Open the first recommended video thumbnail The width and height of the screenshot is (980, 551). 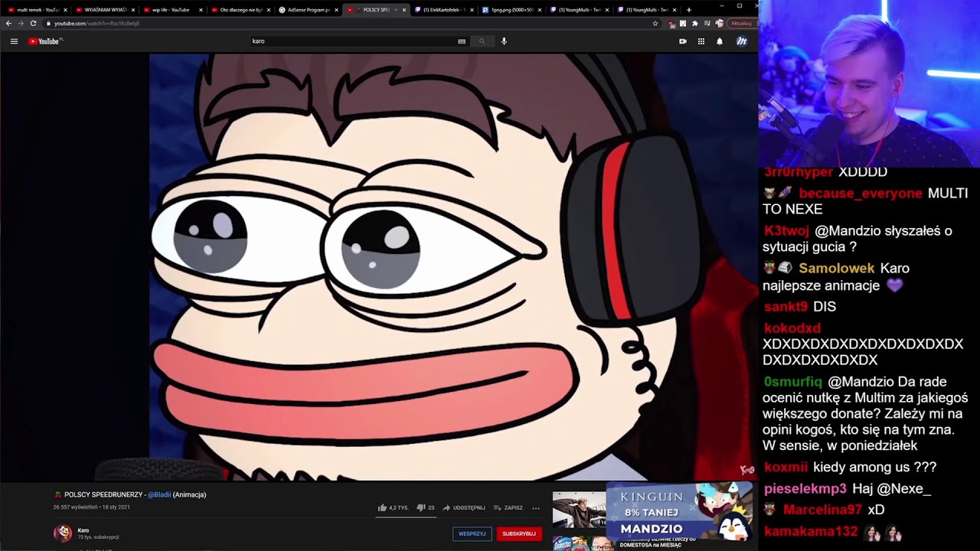(579, 510)
